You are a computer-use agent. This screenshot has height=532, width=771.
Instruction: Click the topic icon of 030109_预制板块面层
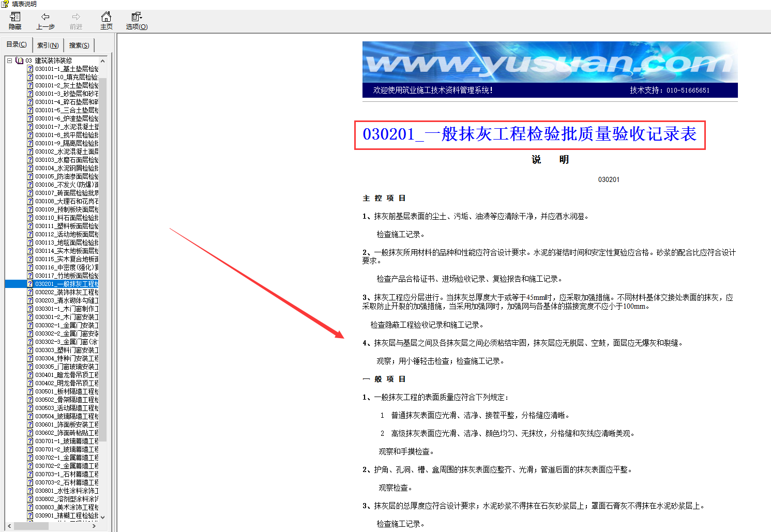click(x=30, y=209)
